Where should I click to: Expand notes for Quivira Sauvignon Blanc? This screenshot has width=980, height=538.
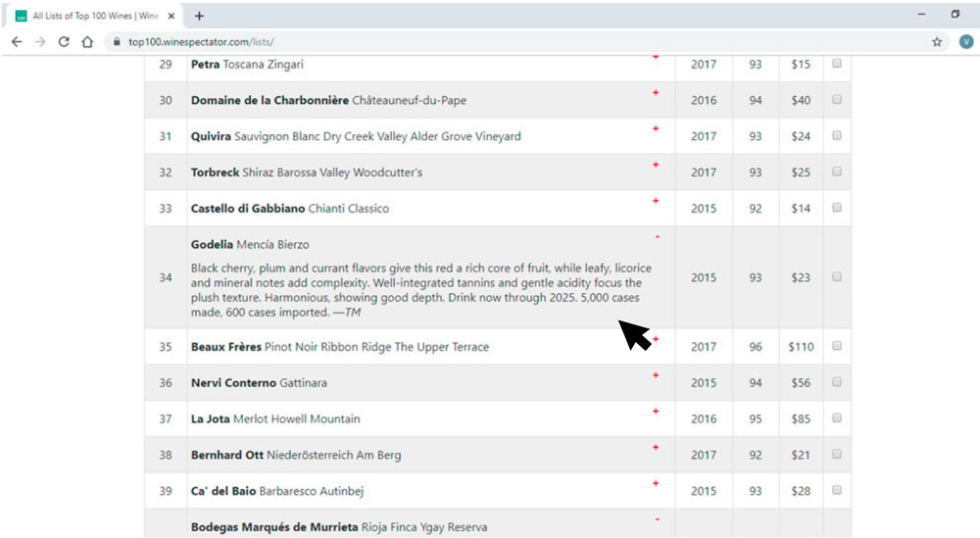pos(656,128)
